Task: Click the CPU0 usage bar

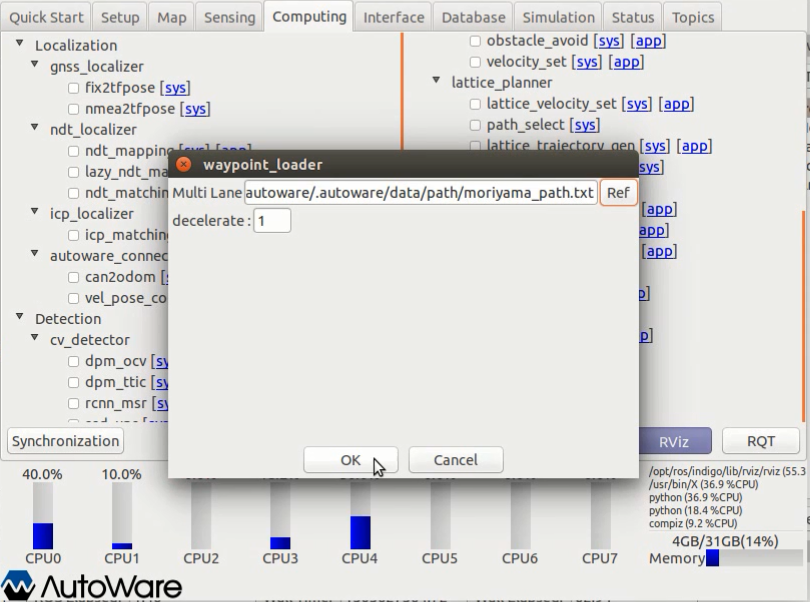Action: click(43, 516)
